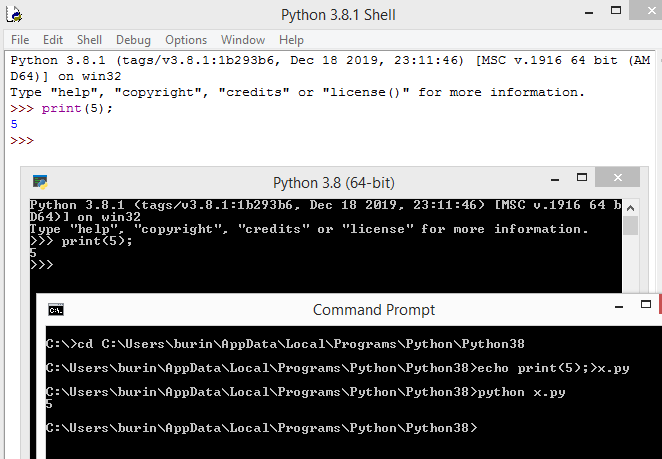Click the Python 3.8 console window icon
662x459 pixels.
pyautogui.click(x=40, y=182)
